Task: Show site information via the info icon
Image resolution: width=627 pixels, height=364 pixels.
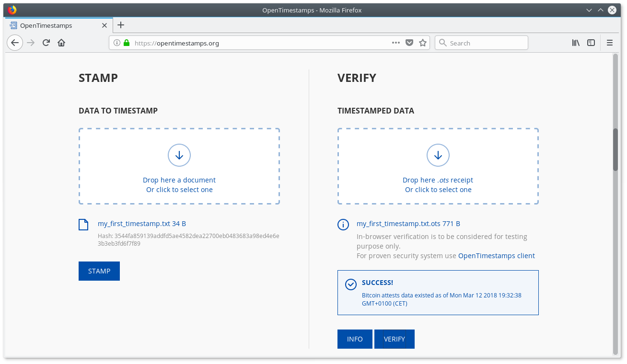Action: click(117, 43)
